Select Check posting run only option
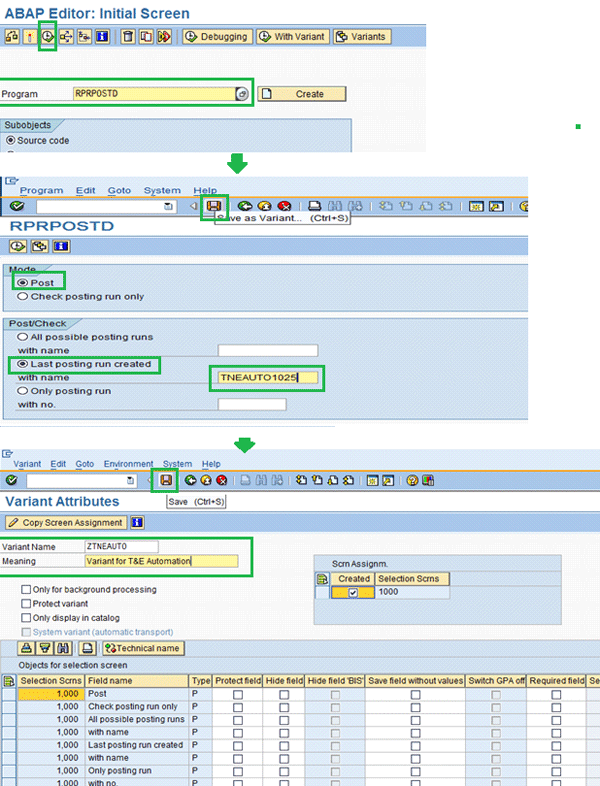 (22, 296)
